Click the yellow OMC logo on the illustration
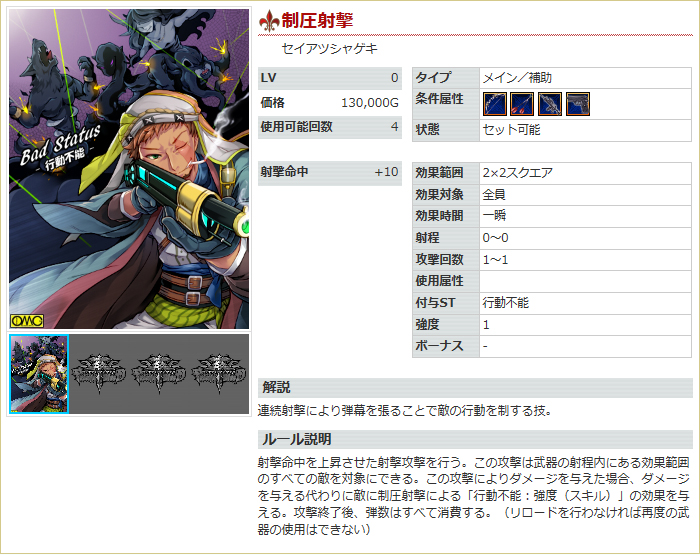The image size is (700, 555). point(27,321)
